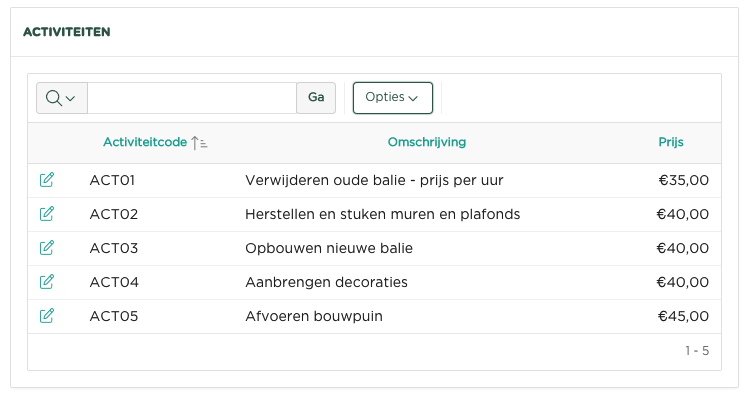Select the Opbouwen nieuwe balie cell
745x398 pixels.
click(x=329, y=248)
